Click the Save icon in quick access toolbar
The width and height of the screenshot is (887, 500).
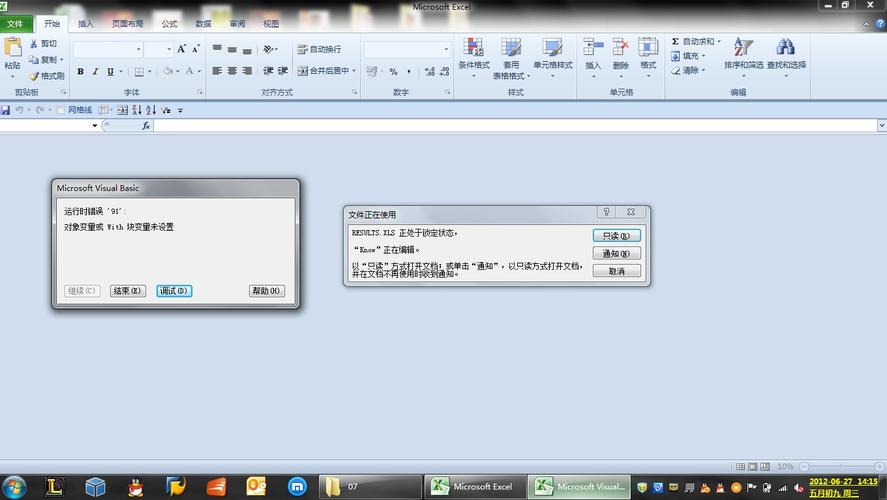(x=6, y=110)
